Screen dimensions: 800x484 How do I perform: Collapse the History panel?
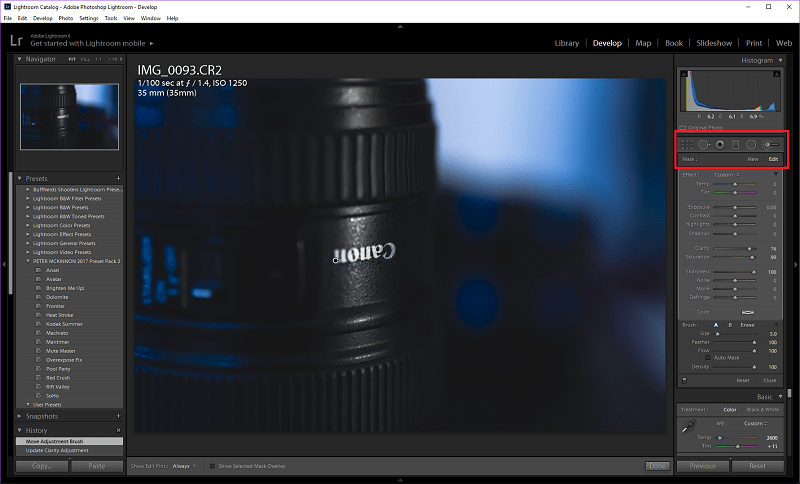[19, 430]
